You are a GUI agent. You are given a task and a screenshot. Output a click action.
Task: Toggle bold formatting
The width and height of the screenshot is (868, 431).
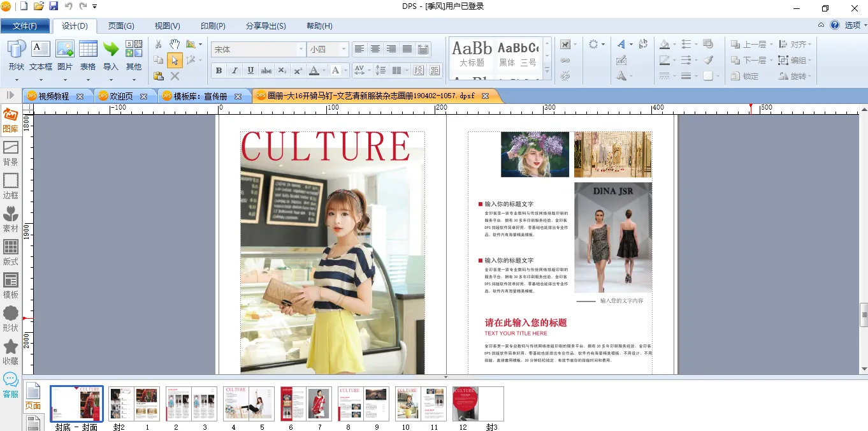point(219,70)
